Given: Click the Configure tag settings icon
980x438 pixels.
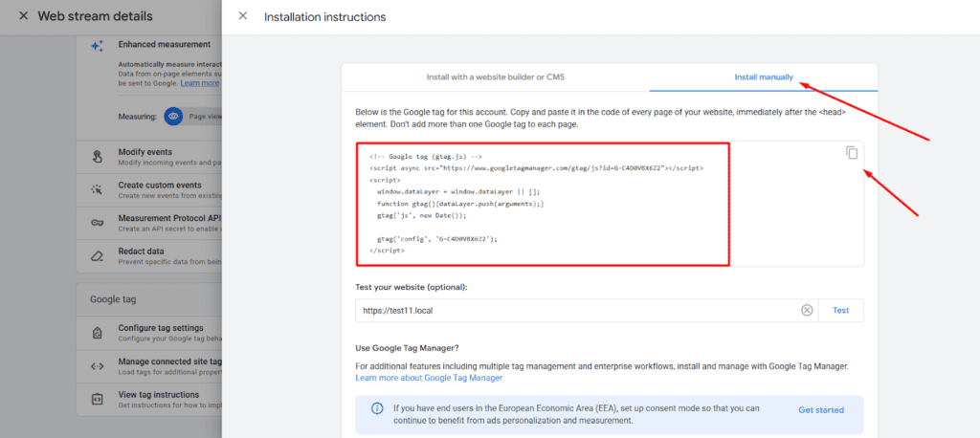Looking at the screenshot, I should 97,333.
